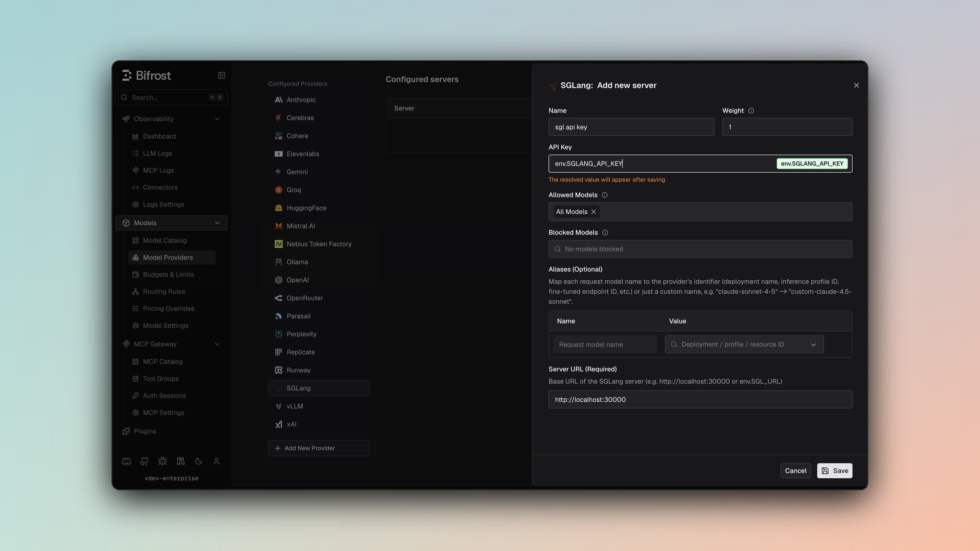
Task: Click the Weight info icon
Action: point(751,110)
